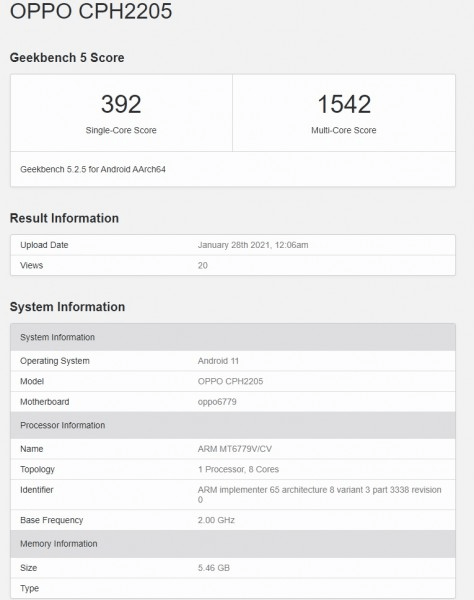
Task: Select the Upload Date value January 28th 2021
Action: [253, 245]
